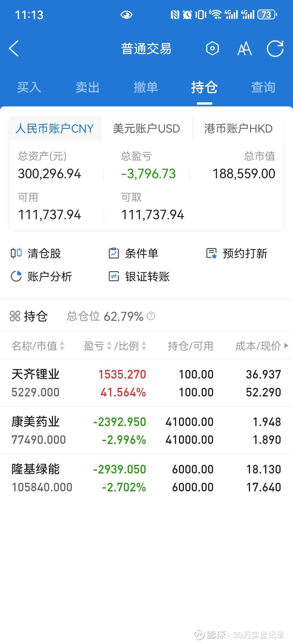Open the hexagon settings icon

click(x=212, y=48)
